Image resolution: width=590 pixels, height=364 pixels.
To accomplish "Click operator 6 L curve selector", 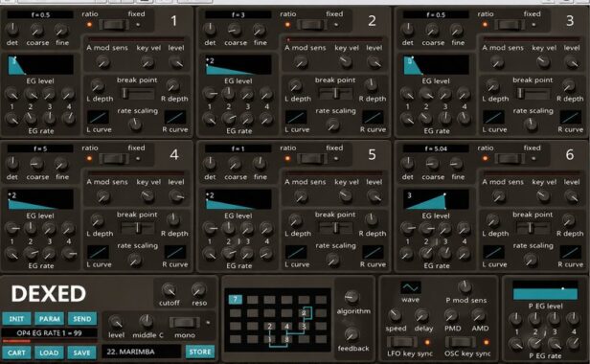I will tap(493, 252).
